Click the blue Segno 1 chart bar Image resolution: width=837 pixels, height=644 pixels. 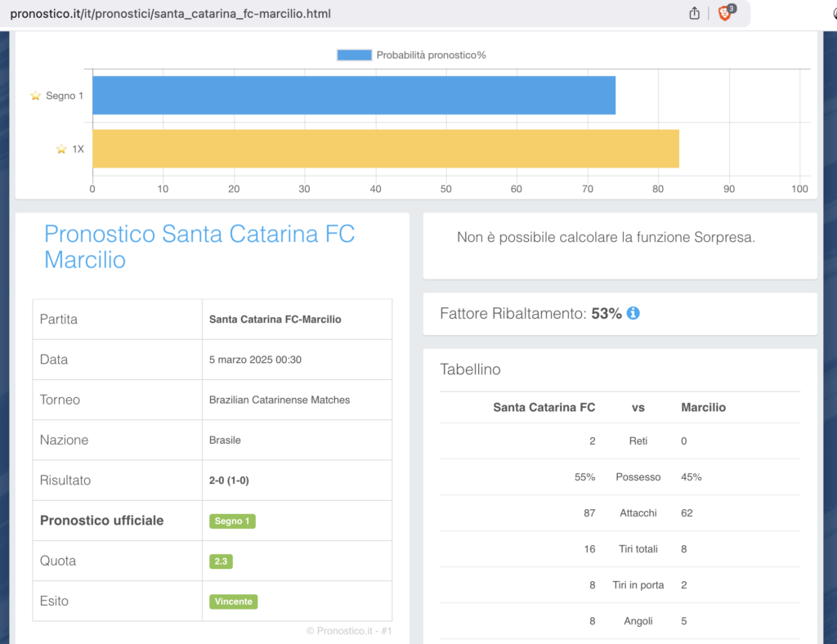tap(354, 95)
